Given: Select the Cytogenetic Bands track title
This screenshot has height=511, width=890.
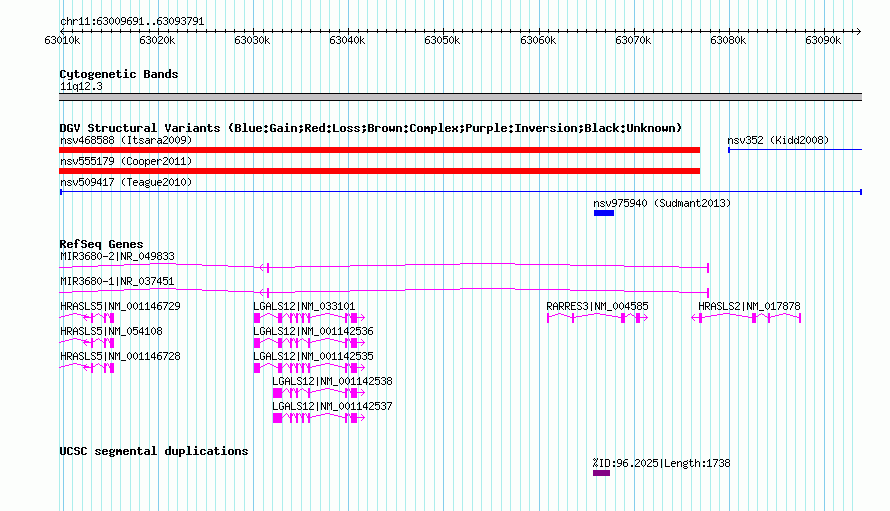Looking at the screenshot, I should [x=119, y=74].
